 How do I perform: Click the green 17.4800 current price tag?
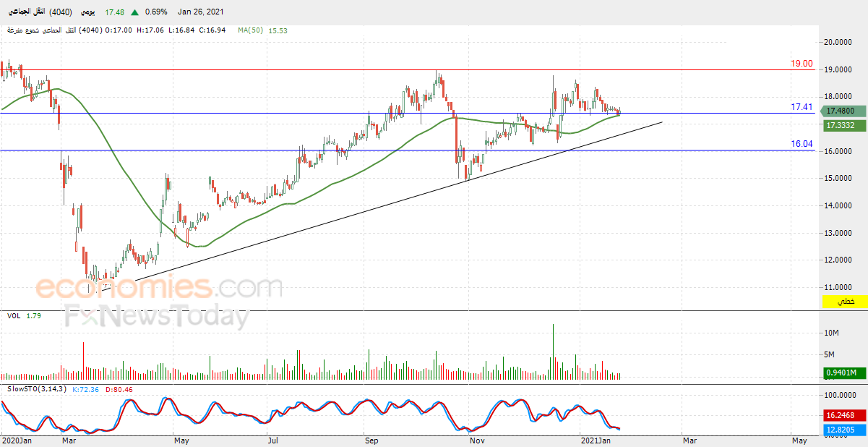(842, 111)
